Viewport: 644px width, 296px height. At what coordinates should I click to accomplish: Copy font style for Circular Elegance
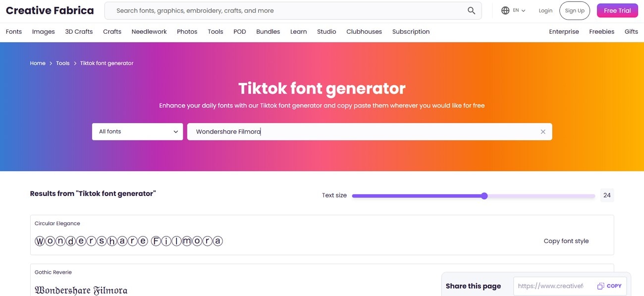point(566,241)
